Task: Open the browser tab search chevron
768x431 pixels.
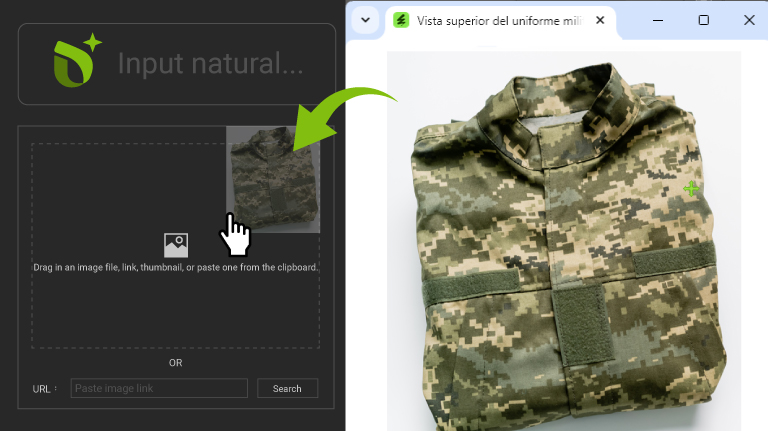Action: 365,20
